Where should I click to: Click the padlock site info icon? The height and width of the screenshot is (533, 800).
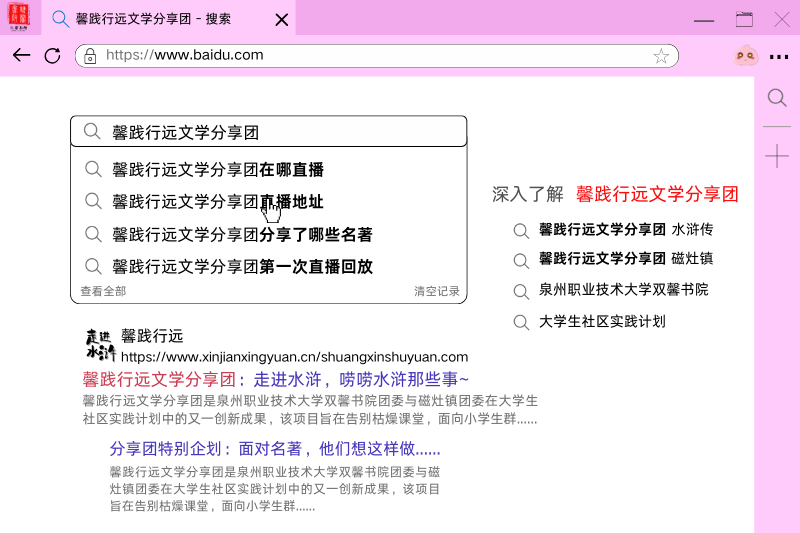[x=90, y=56]
